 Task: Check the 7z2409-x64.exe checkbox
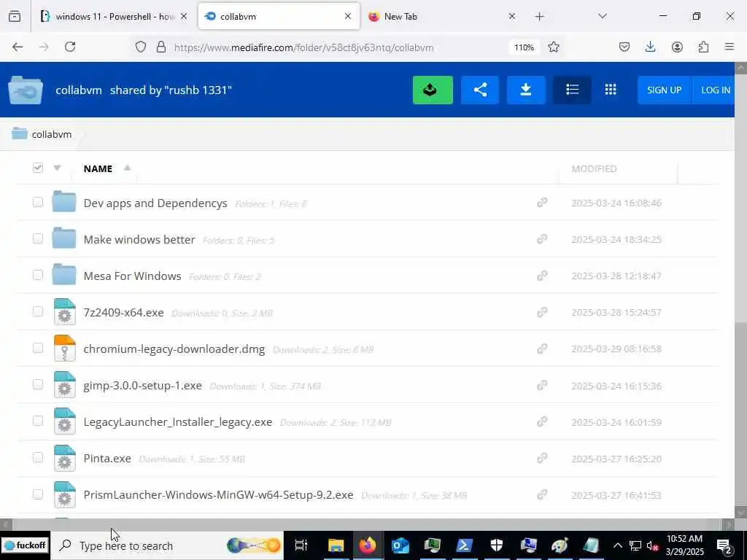pyautogui.click(x=38, y=311)
